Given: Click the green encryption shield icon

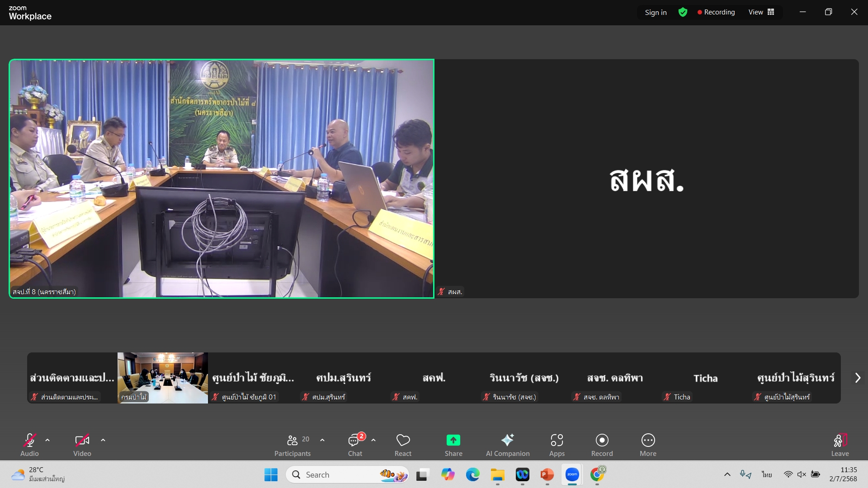Looking at the screenshot, I should click(x=683, y=12).
